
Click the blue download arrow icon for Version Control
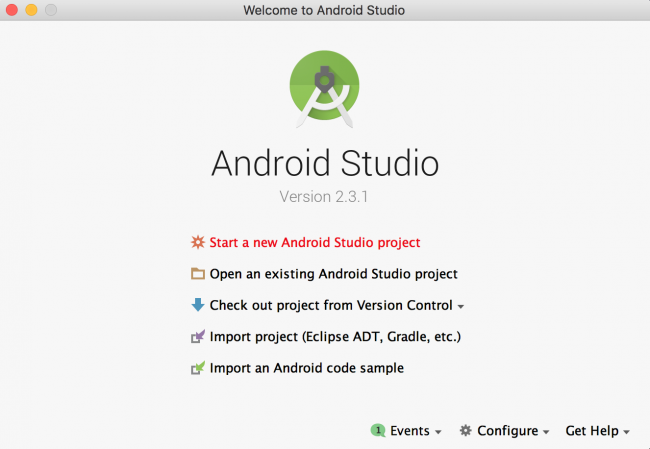[x=198, y=305]
